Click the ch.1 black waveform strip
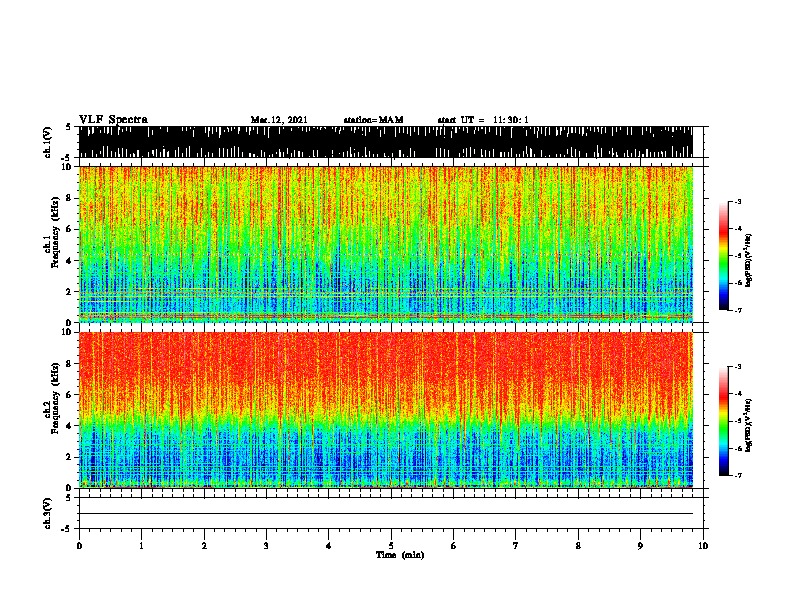Viewport: 792px width, 612px height. (386, 142)
